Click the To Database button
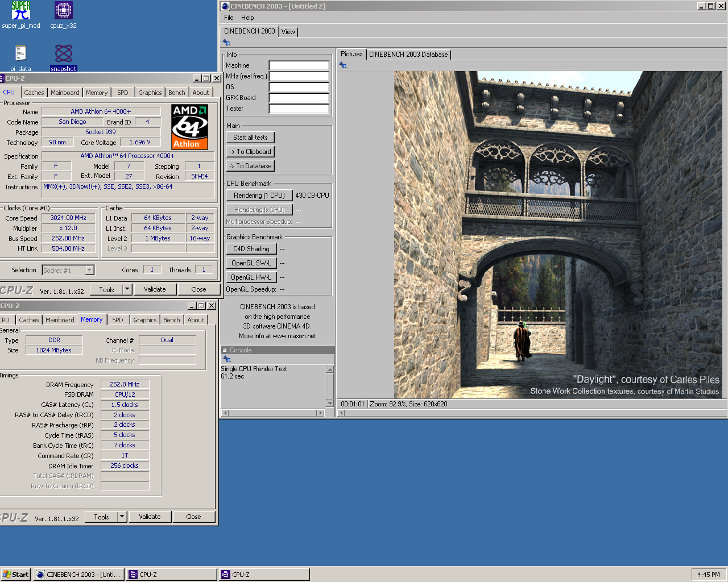This screenshot has height=582, width=728. tap(250, 166)
